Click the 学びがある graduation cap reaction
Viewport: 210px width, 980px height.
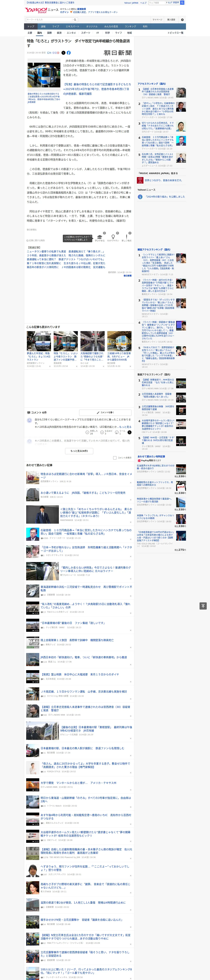[x=100, y=237]
